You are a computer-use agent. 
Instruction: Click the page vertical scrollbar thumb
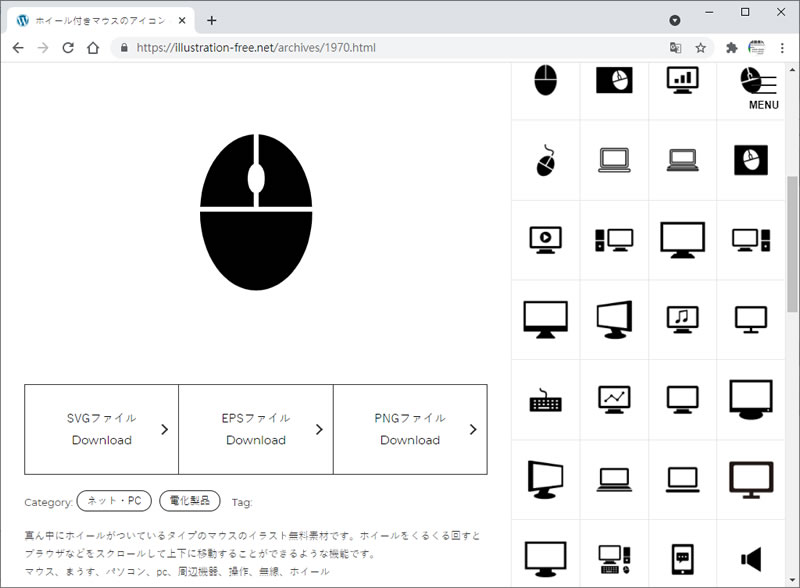792,244
